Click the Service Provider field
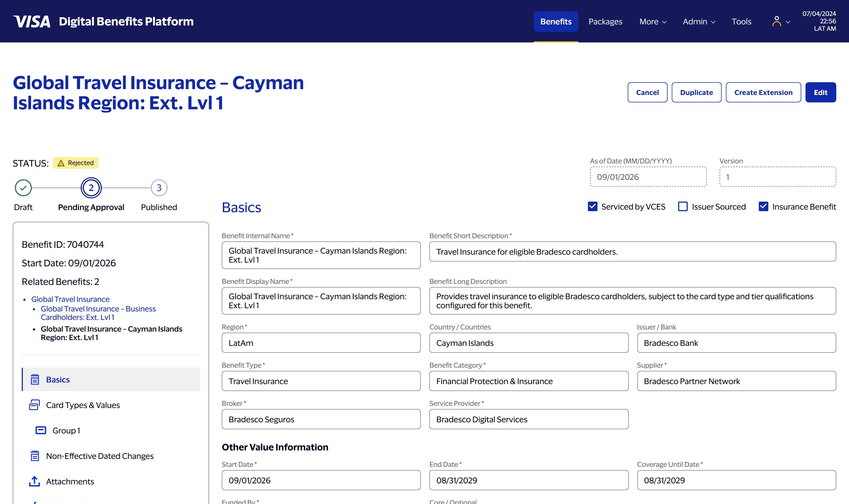This screenshot has width=849, height=504. [529, 419]
